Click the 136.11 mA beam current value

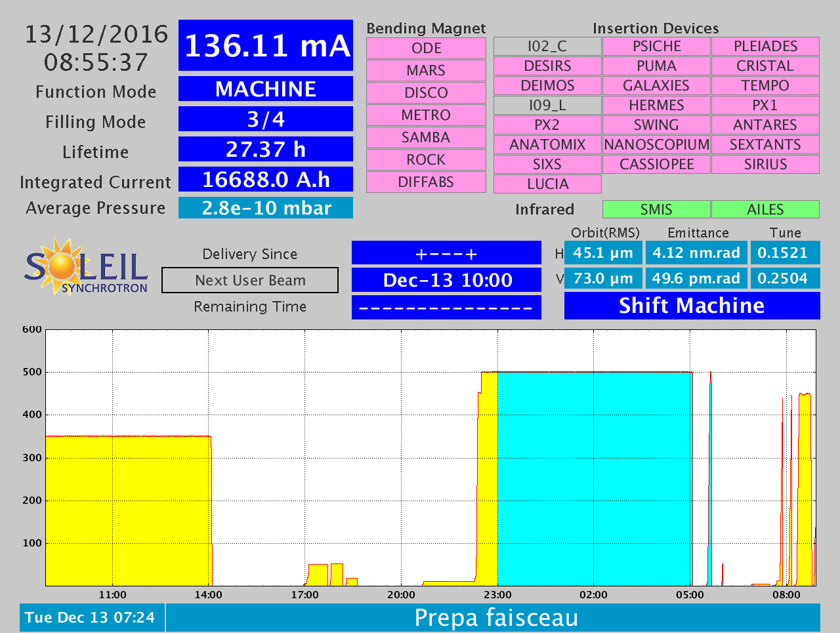tap(266, 45)
